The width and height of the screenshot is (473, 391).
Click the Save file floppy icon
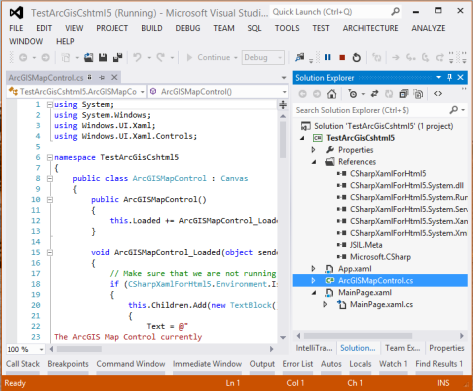click(103, 58)
